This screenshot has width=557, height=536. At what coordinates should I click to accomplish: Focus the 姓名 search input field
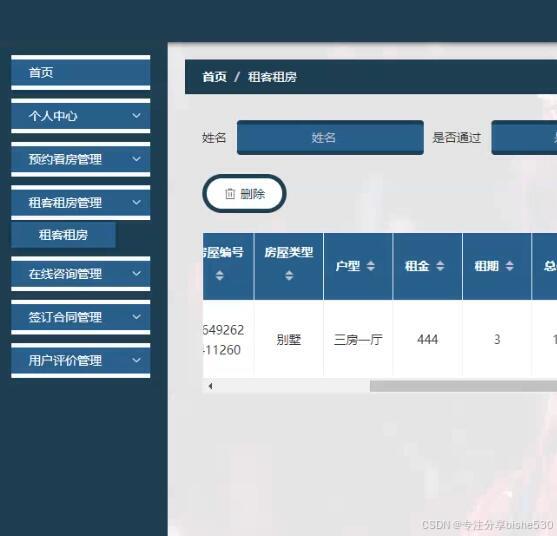(330, 137)
